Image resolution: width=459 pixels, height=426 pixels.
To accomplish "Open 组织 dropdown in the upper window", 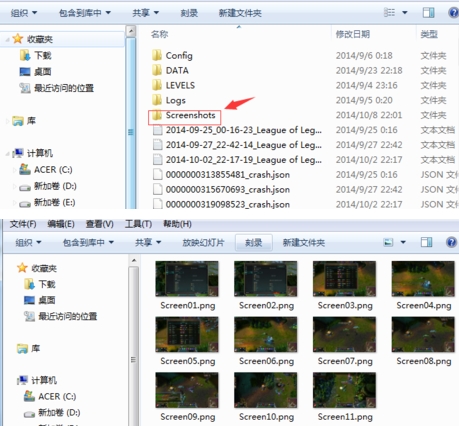I will point(23,13).
